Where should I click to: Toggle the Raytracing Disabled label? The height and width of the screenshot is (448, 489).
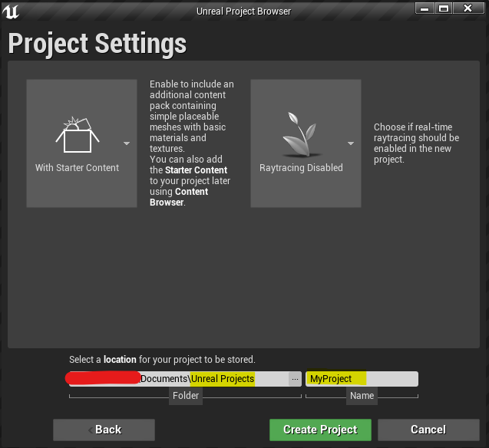click(x=301, y=167)
